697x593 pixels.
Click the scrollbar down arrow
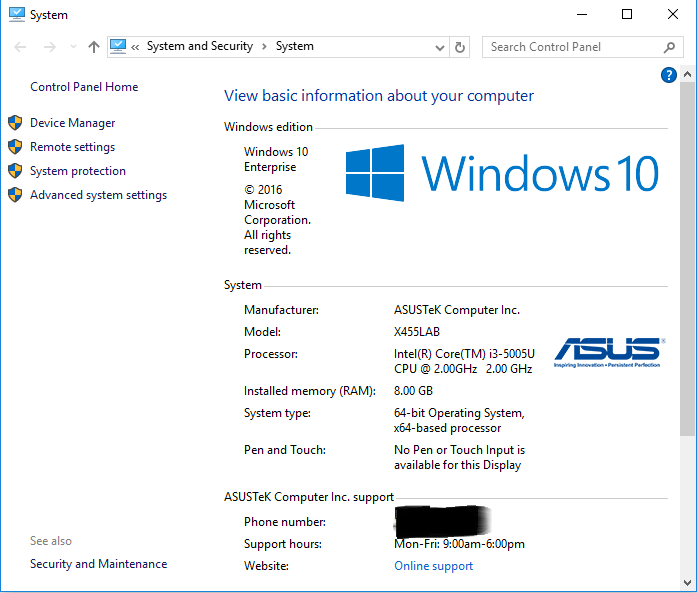coord(688,582)
